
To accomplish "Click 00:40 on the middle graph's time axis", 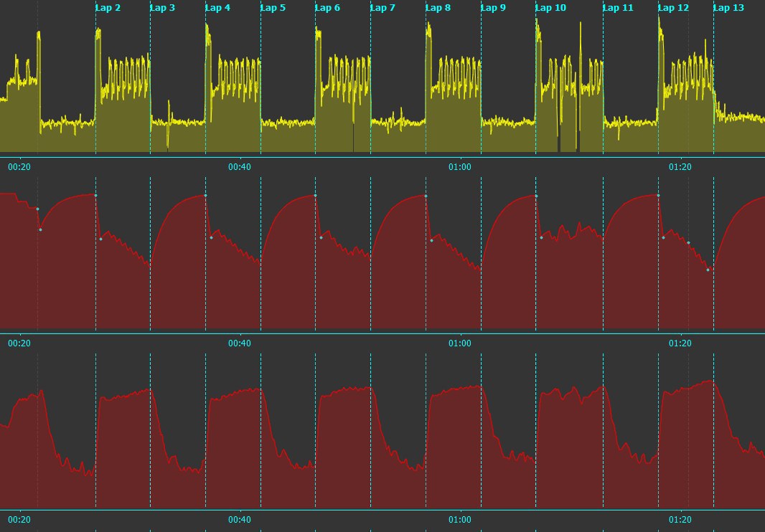I will click(x=240, y=343).
